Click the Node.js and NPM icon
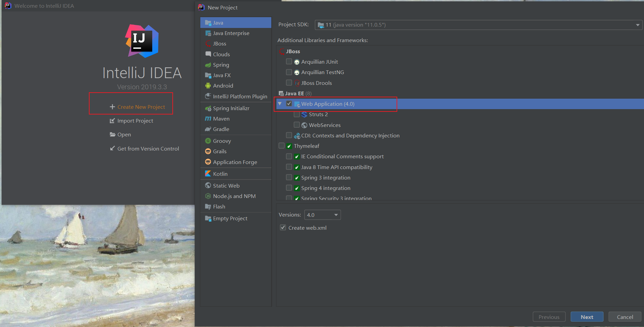The width and height of the screenshot is (644, 327). pos(208,196)
